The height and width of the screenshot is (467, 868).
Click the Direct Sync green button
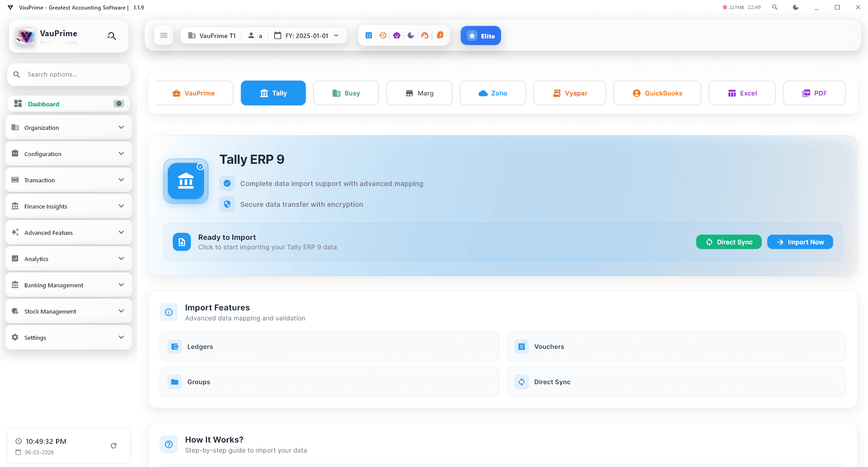[729, 242]
